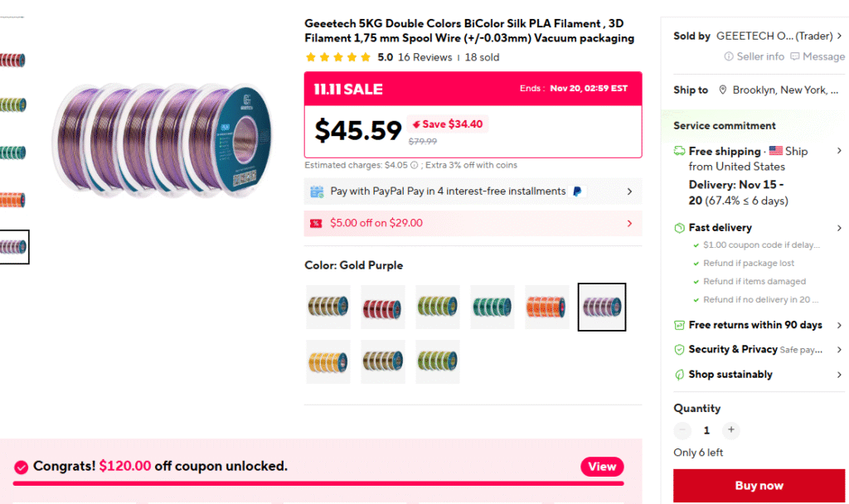The width and height of the screenshot is (849, 504).
Task: View the unlocked $120.00 coupon
Action: [x=602, y=467]
